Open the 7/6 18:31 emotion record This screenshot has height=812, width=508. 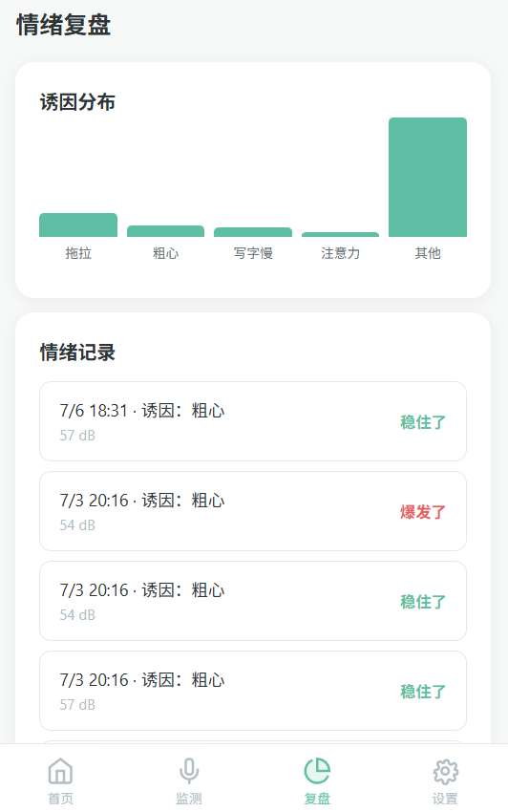(253, 421)
